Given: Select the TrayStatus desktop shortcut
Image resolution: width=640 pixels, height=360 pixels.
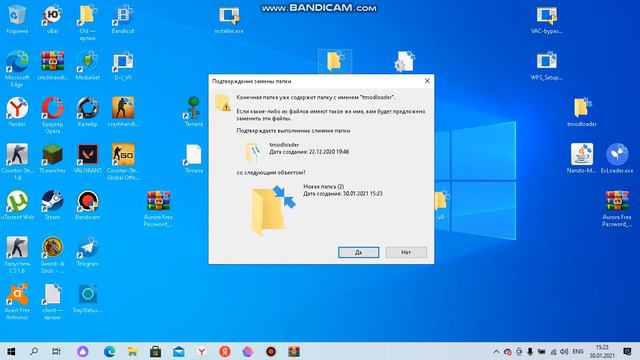Looking at the screenshot, I should [87, 298].
